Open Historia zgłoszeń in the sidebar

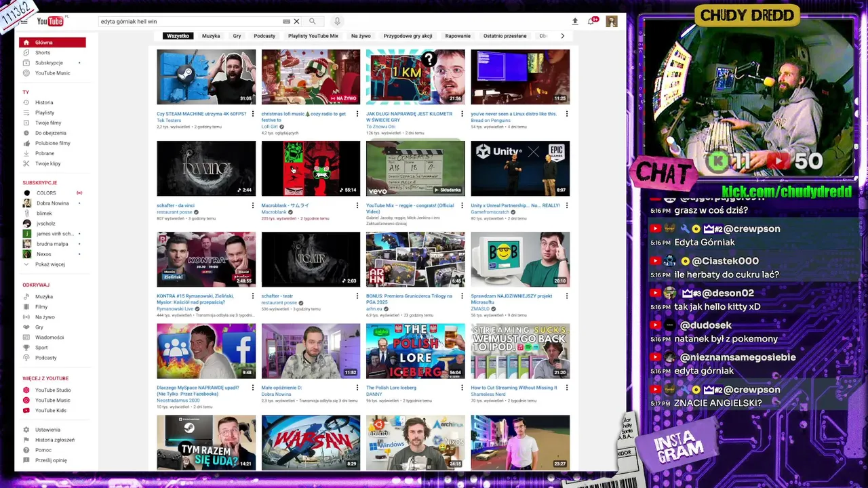click(x=52, y=440)
